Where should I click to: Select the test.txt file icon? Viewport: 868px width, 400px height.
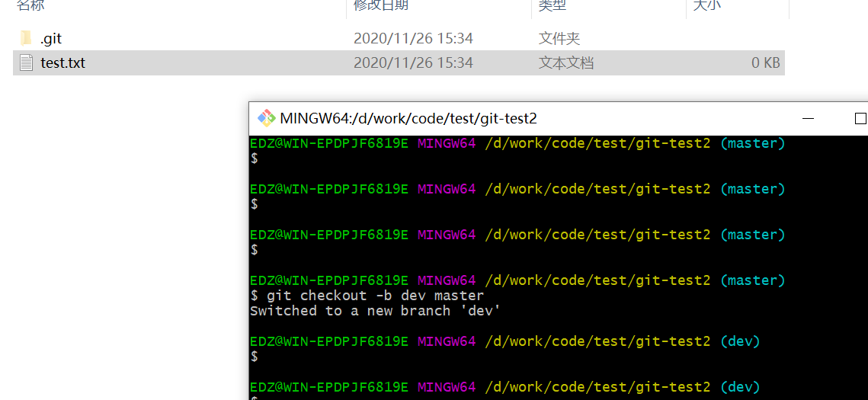(26, 62)
